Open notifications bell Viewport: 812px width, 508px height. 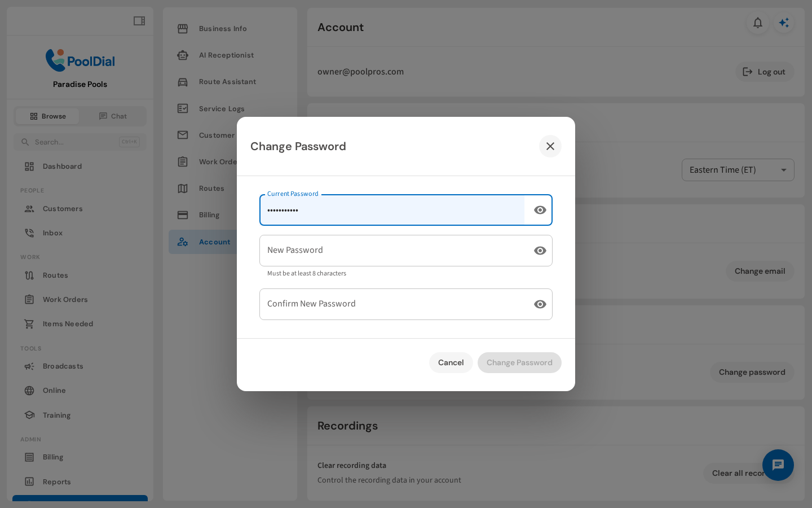click(758, 23)
